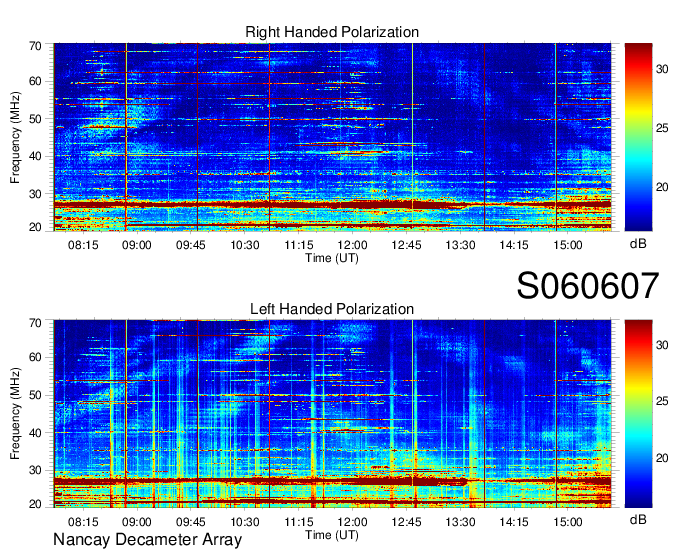Click 10:30 tick on Left Handed time axis

tap(245, 522)
